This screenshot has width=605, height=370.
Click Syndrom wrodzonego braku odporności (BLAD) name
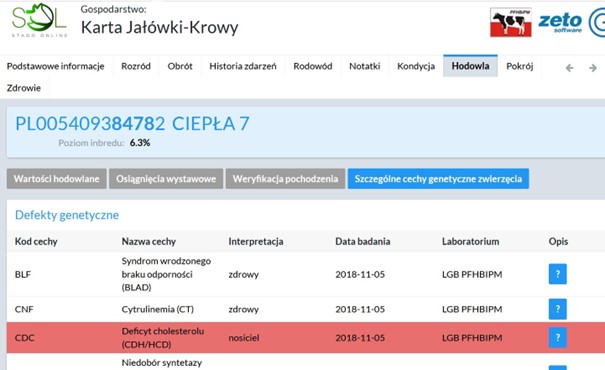click(x=166, y=274)
